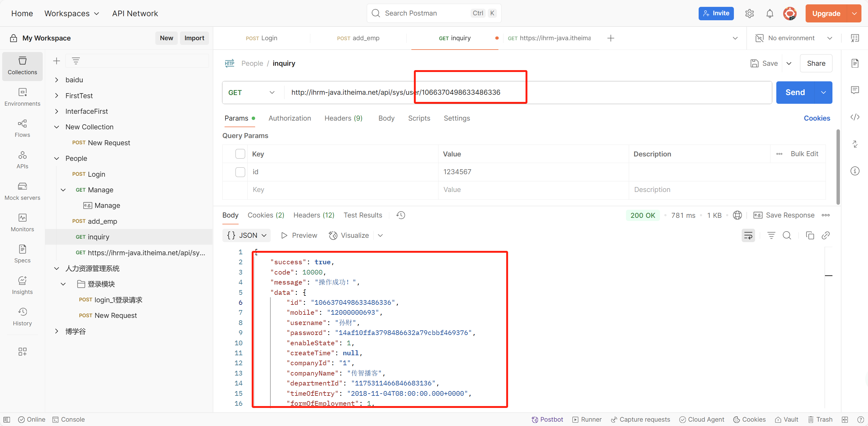Screen dimensions: 868x426
Task: Copy response body with copy icon
Action: point(809,235)
